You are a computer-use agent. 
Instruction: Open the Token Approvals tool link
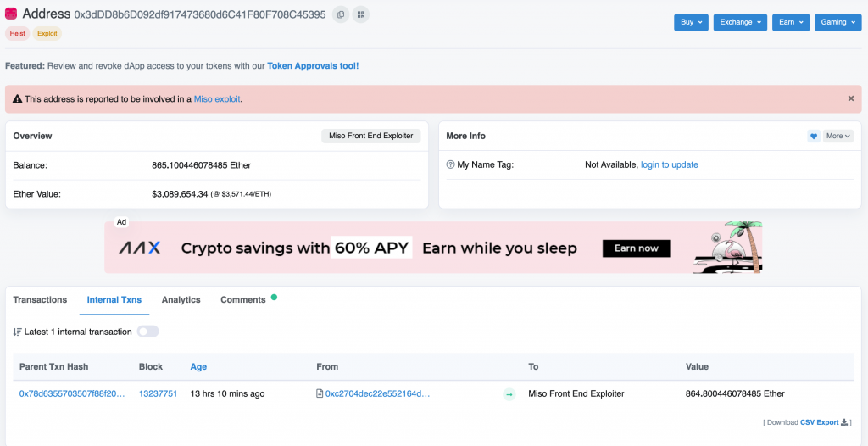[x=314, y=66]
